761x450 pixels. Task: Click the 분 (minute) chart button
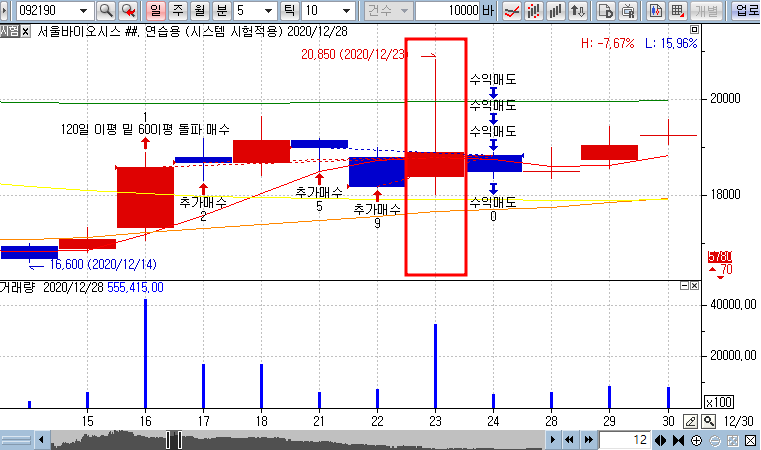(219, 11)
